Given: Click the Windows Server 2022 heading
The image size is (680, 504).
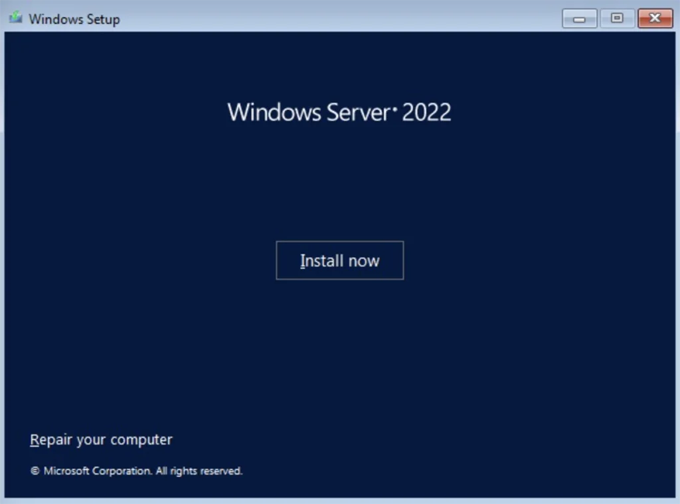Looking at the screenshot, I should point(339,112).
